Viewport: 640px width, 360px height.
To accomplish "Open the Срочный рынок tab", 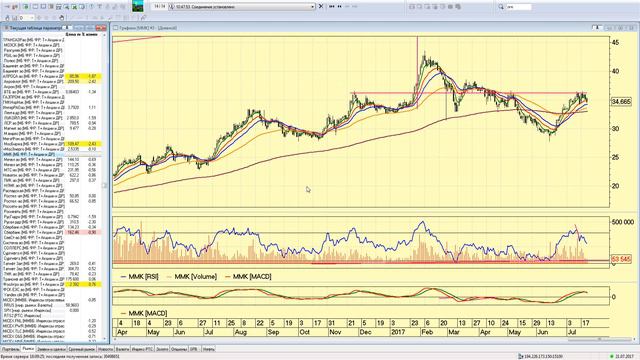I will (x=82, y=349).
